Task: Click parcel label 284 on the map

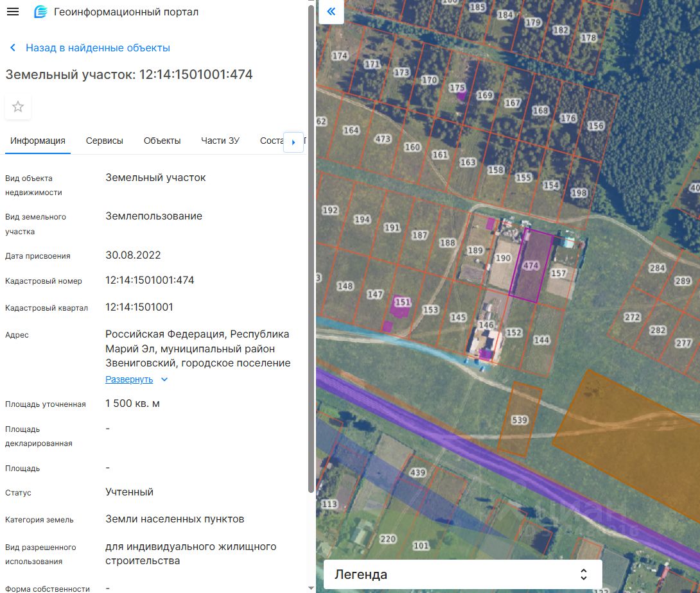Action: tap(657, 268)
